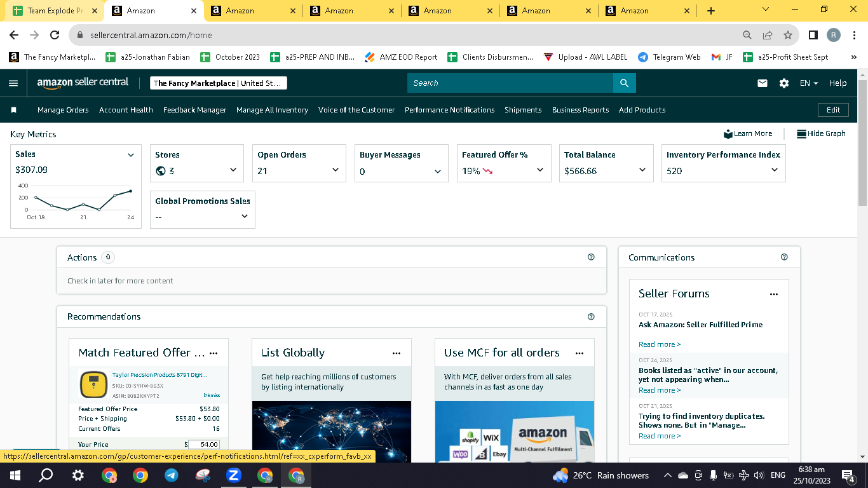The image size is (868, 488).
Task: Open help for the Communications card
Action: tap(784, 257)
